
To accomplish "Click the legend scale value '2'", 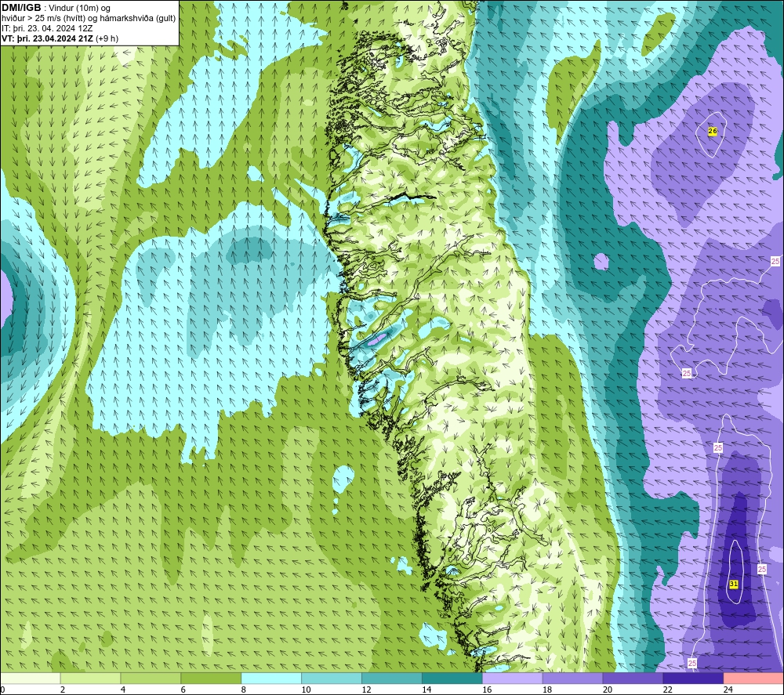I will [x=63, y=690].
